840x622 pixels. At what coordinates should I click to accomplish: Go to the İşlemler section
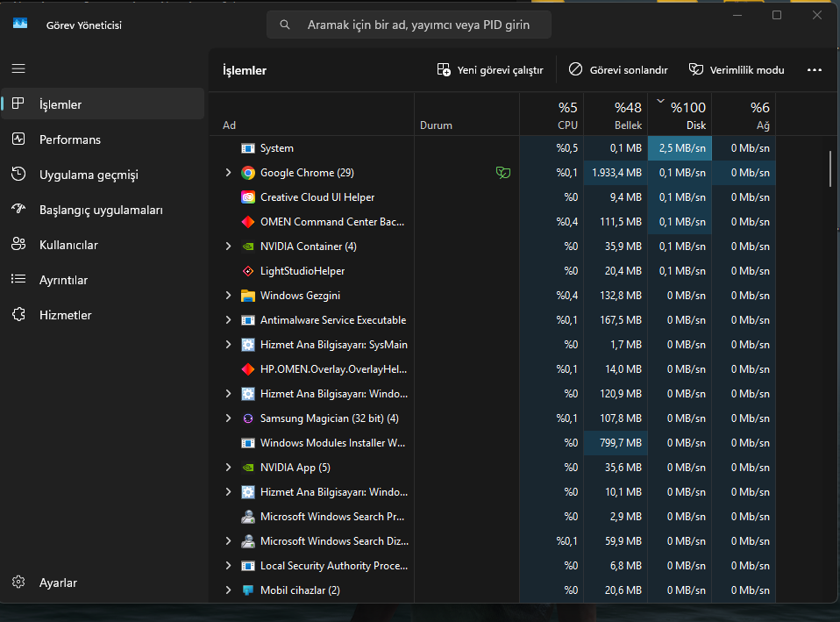(x=103, y=104)
